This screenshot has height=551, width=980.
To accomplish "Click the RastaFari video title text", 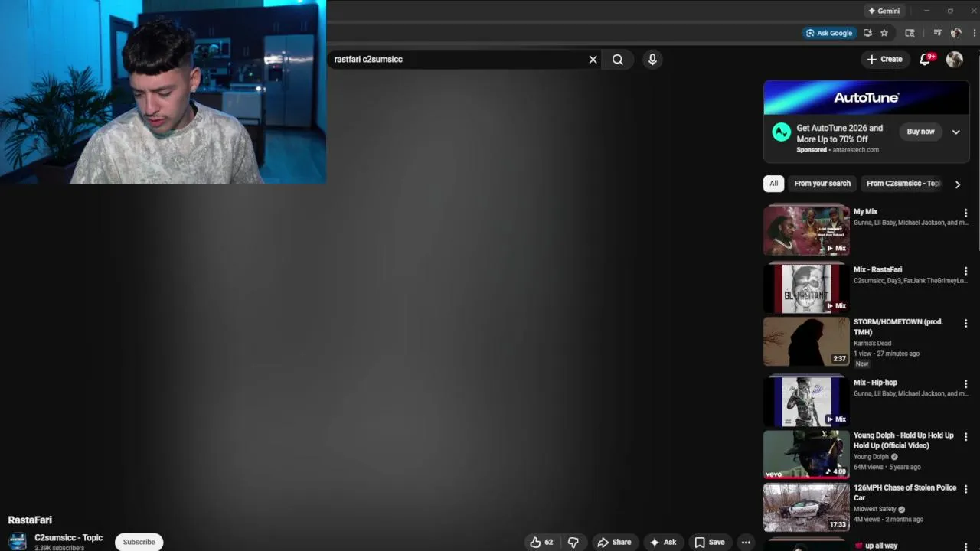I will 30,520.
